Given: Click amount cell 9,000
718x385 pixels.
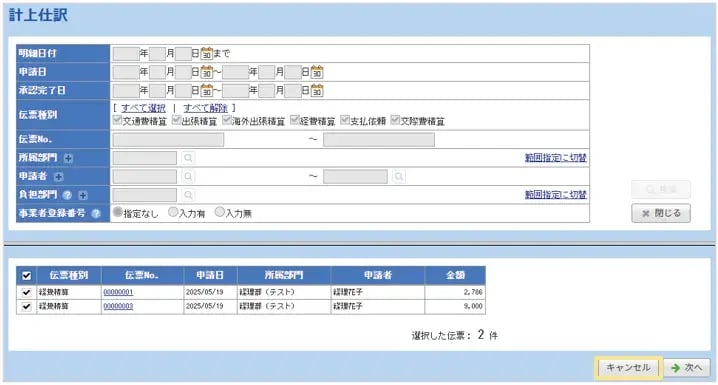Looking at the screenshot, I should tap(455, 306).
